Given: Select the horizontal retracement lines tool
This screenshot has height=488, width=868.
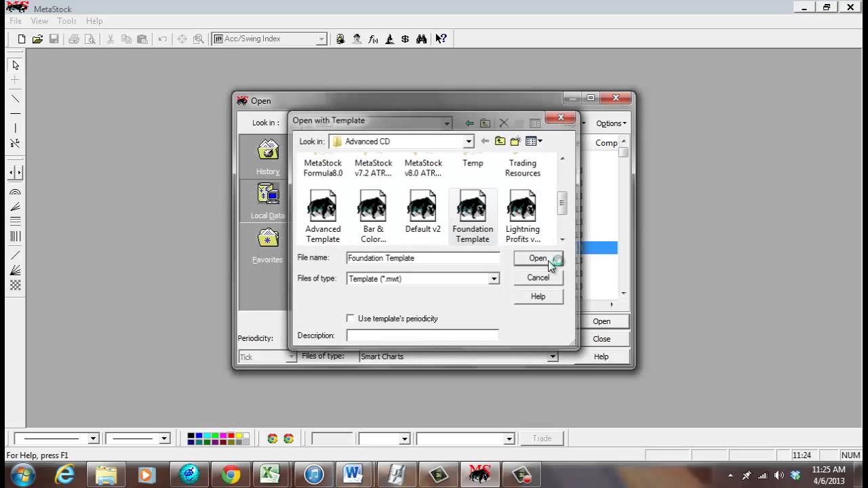Looking at the screenshot, I should click(x=16, y=221).
